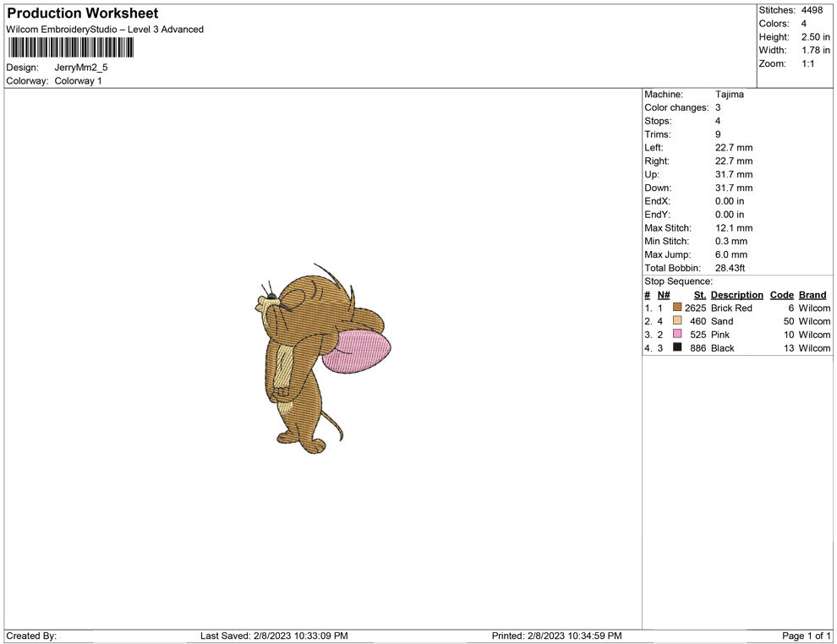This screenshot has height=644, width=837.
Task: Click the Machine value Tajima
Action: [729, 95]
